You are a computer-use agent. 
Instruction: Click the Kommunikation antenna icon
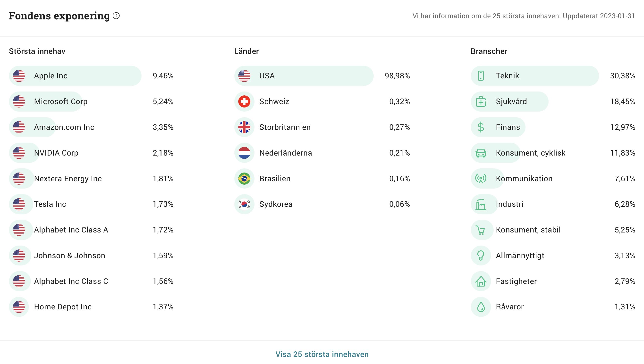click(x=480, y=179)
